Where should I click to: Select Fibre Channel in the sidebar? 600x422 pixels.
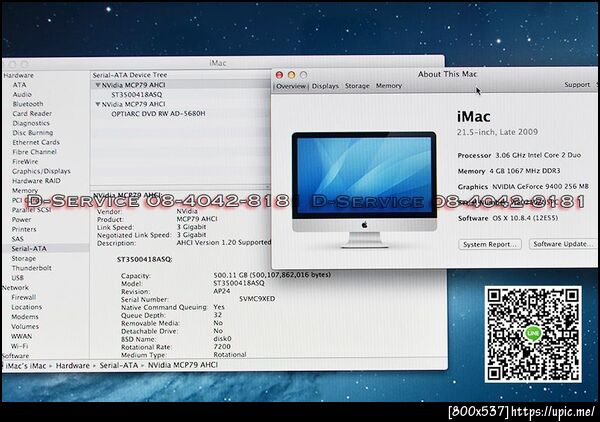point(34,152)
